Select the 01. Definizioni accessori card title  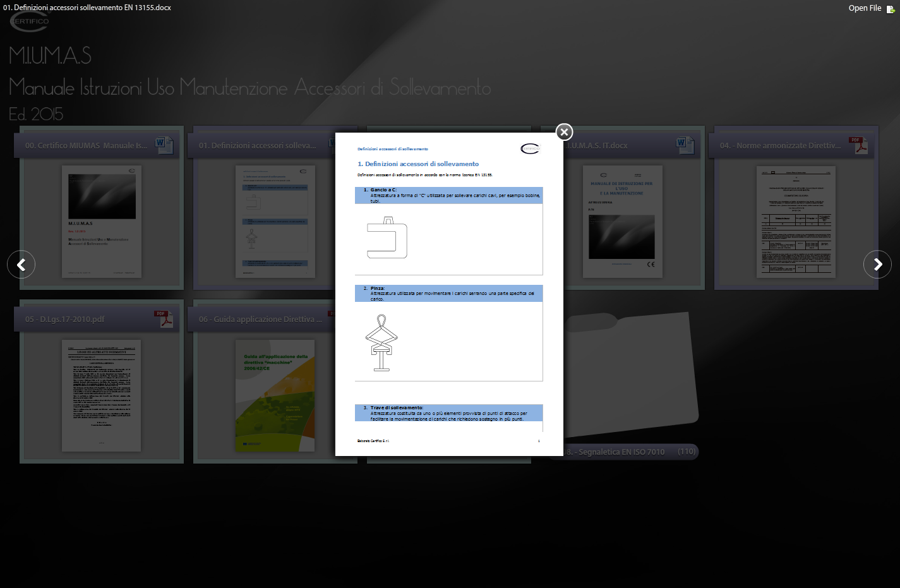(x=257, y=145)
